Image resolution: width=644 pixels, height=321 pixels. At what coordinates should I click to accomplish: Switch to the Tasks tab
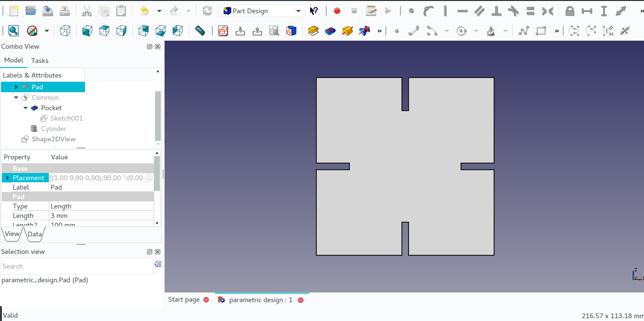pos(40,60)
